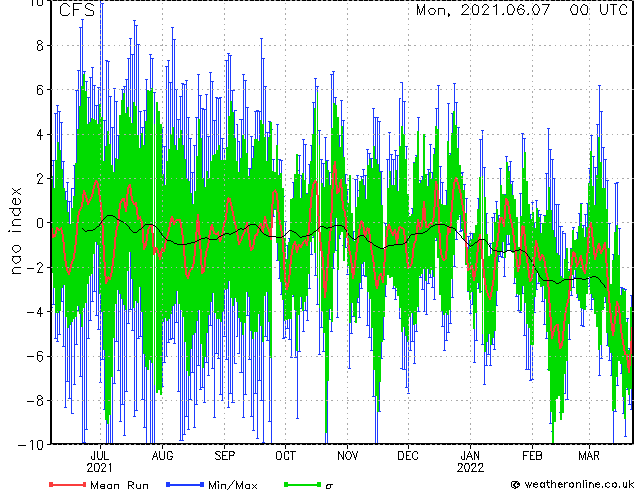Screen dimensions: 634x490
Task: Click the red Mean Run legend line
Action: (x=68, y=484)
